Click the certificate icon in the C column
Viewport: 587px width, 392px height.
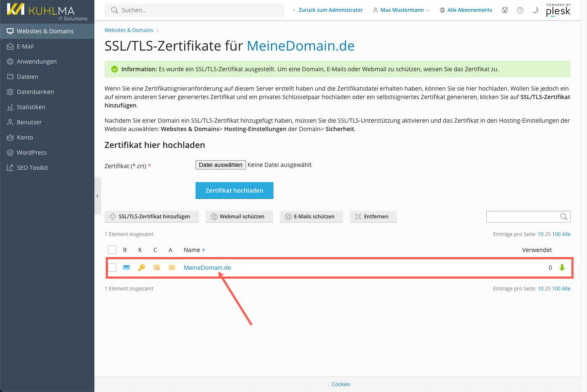[157, 268]
